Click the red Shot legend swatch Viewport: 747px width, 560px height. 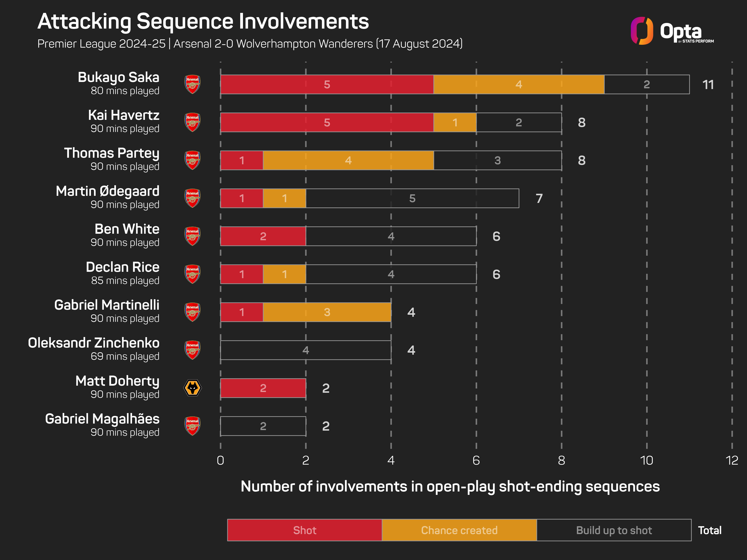pos(304,530)
